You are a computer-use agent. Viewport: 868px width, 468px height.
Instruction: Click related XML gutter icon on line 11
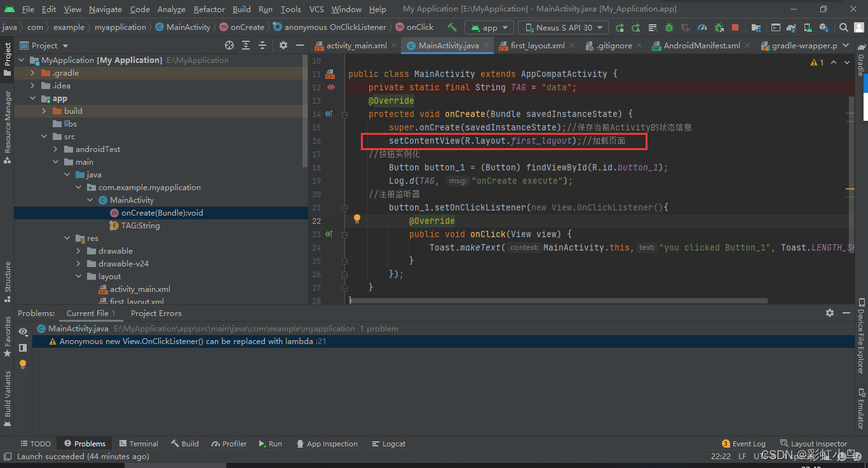(330, 74)
